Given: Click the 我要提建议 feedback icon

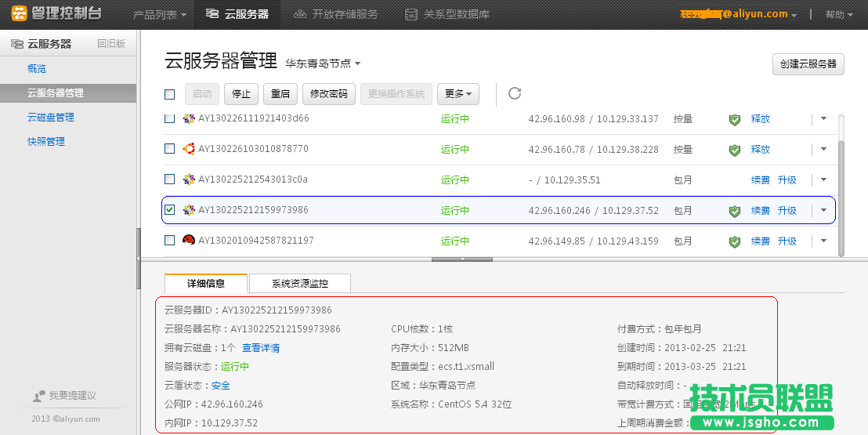Looking at the screenshot, I should [38, 396].
